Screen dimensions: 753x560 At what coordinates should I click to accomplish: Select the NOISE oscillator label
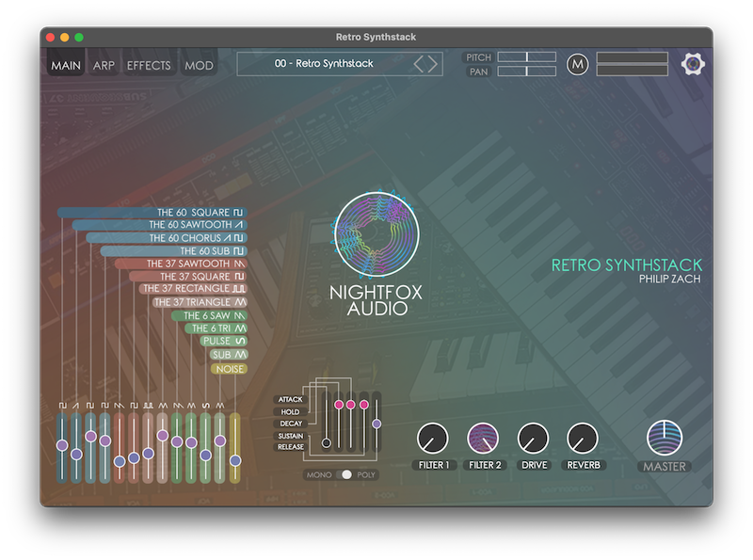pos(229,369)
